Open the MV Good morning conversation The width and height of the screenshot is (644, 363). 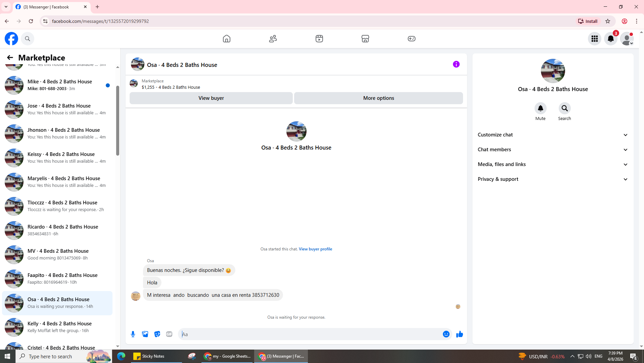coord(57,254)
